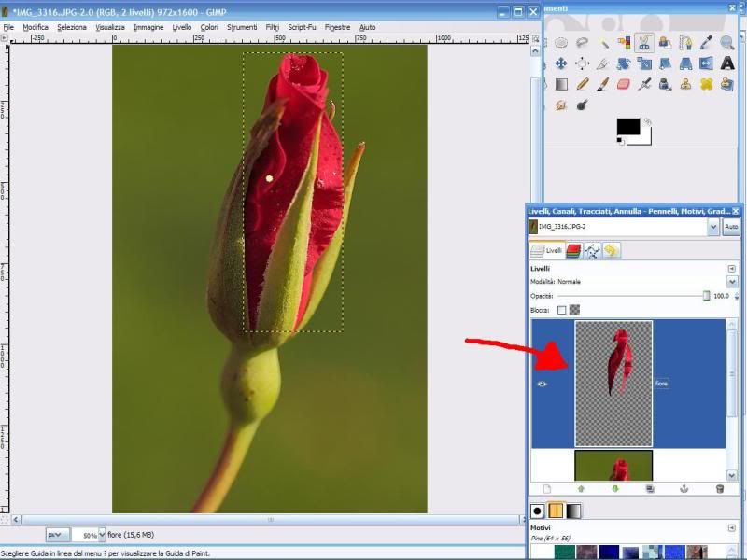Toggle the lock alpha channel checkerboard button
747x560 pixels.
pos(574,310)
